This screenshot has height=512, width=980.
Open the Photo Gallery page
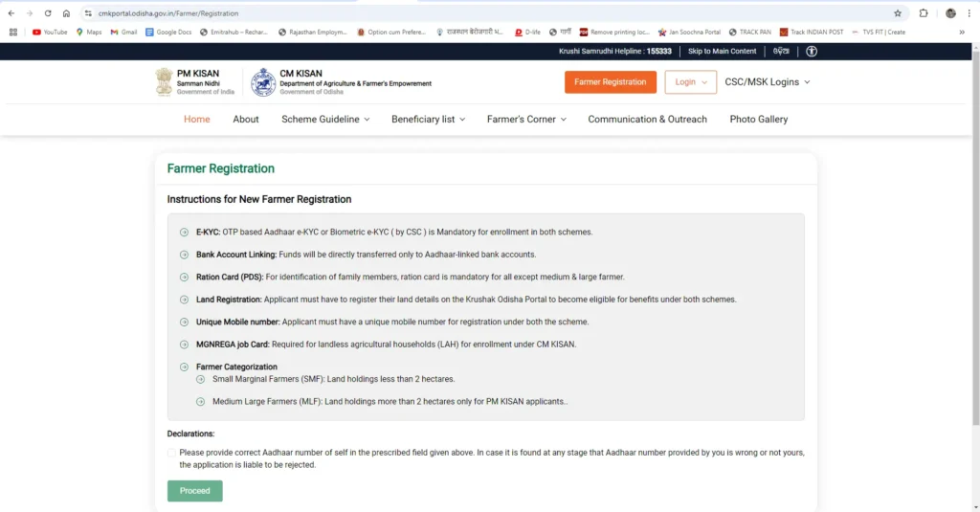pyautogui.click(x=759, y=120)
